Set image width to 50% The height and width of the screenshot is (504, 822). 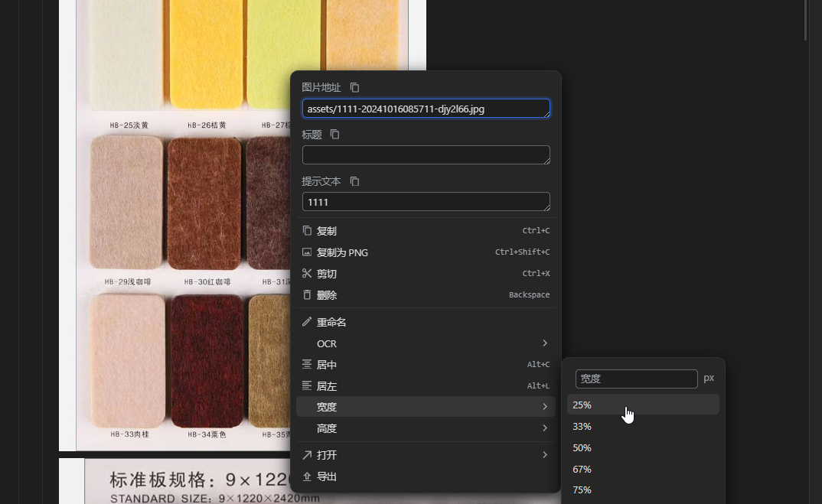(x=582, y=448)
